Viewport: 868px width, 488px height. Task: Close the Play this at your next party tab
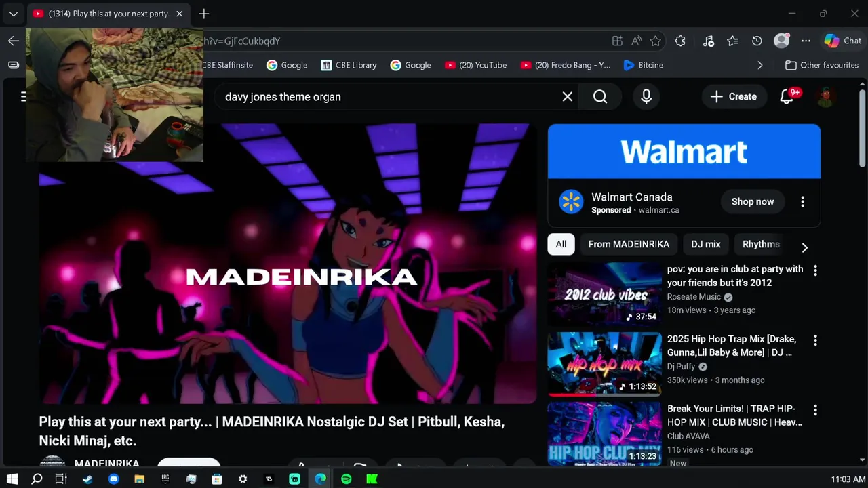(x=179, y=14)
